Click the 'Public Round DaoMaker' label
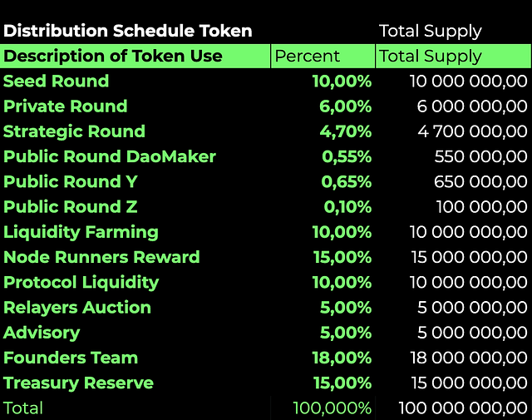Screen dimensions: 532x420 pyautogui.click(x=110, y=156)
